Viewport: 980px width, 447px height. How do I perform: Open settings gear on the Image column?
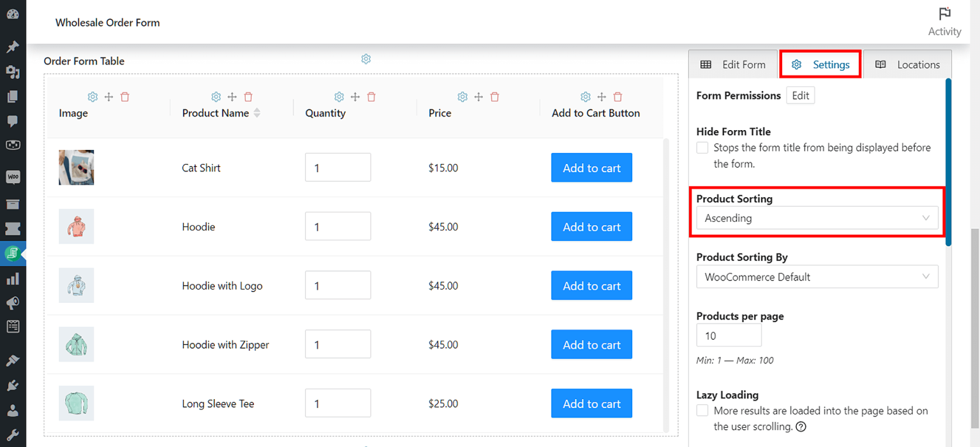(x=93, y=96)
